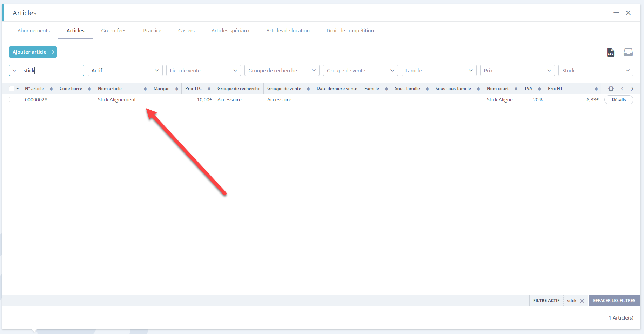
Task: Open the Stock filter dropdown
Action: click(596, 70)
